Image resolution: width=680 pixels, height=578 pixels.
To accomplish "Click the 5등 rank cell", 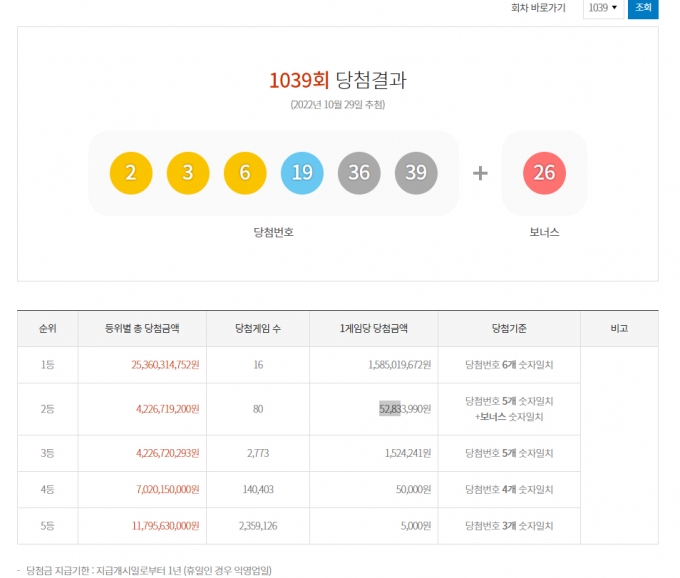I will click(x=48, y=526).
